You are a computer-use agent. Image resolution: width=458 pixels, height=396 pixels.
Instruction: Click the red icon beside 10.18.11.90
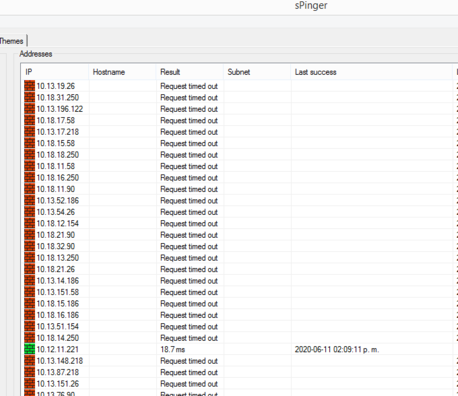point(29,189)
